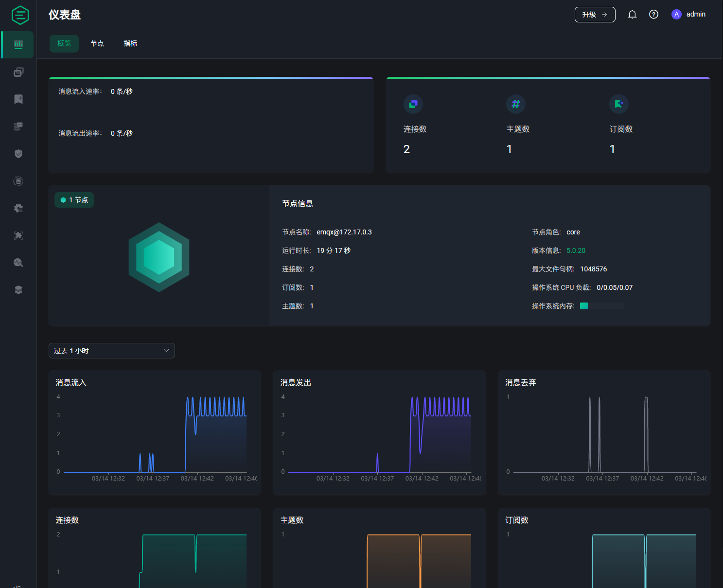The width and height of the screenshot is (723, 588).
Task: Click the green node hexagon graphic
Action: [159, 257]
